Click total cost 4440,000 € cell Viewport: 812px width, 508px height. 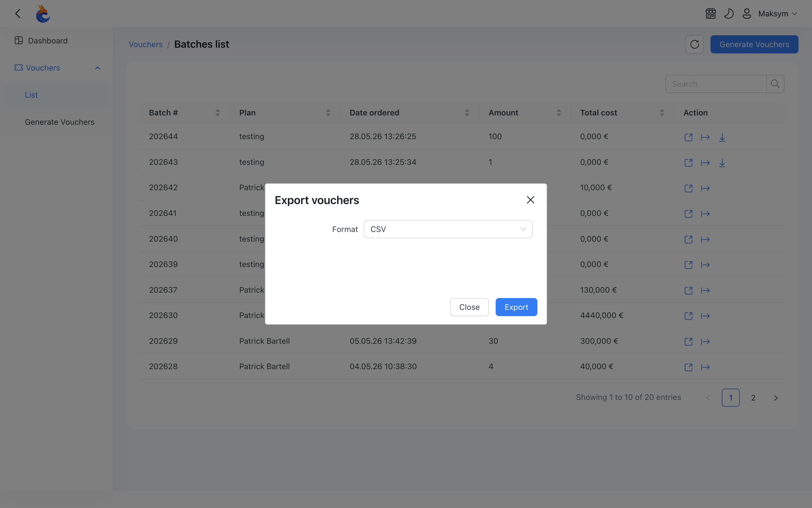602,316
